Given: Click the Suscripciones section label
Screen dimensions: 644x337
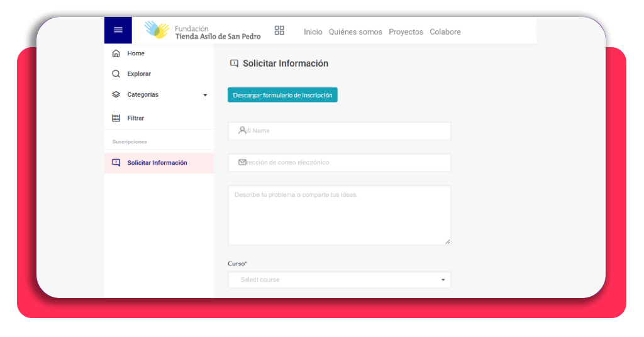Looking at the screenshot, I should point(130,141).
